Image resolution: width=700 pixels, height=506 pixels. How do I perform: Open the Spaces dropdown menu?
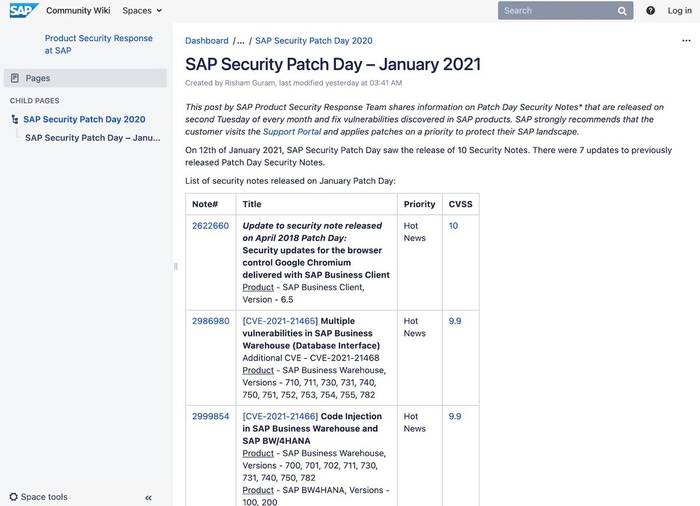142,11
